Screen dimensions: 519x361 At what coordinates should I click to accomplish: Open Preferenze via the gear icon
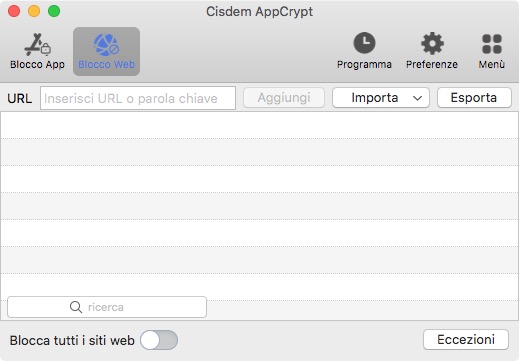(x=432, y=43)
